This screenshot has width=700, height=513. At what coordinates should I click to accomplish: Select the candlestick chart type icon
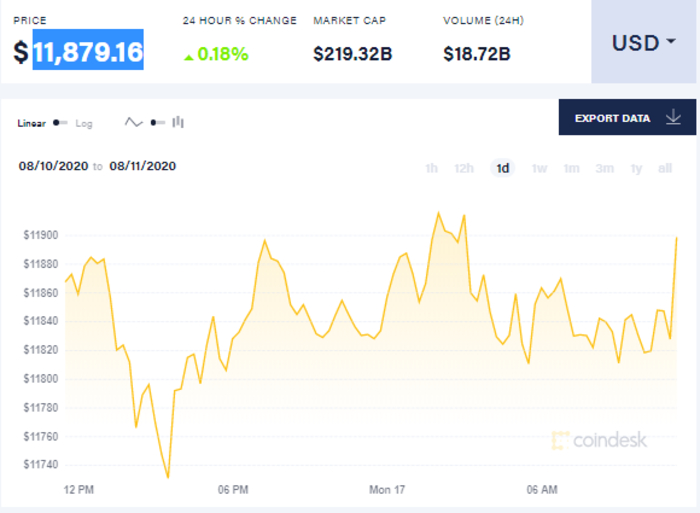[x=179, y=122]
